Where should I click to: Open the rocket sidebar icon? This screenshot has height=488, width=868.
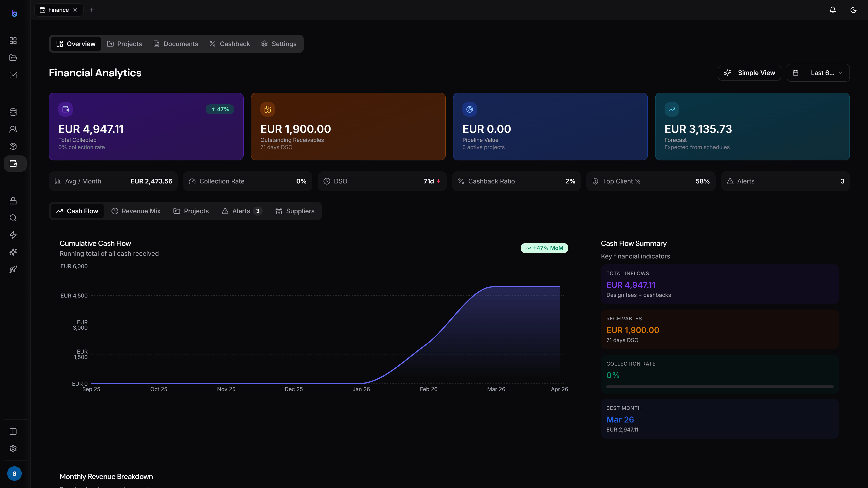coord(13,270)
